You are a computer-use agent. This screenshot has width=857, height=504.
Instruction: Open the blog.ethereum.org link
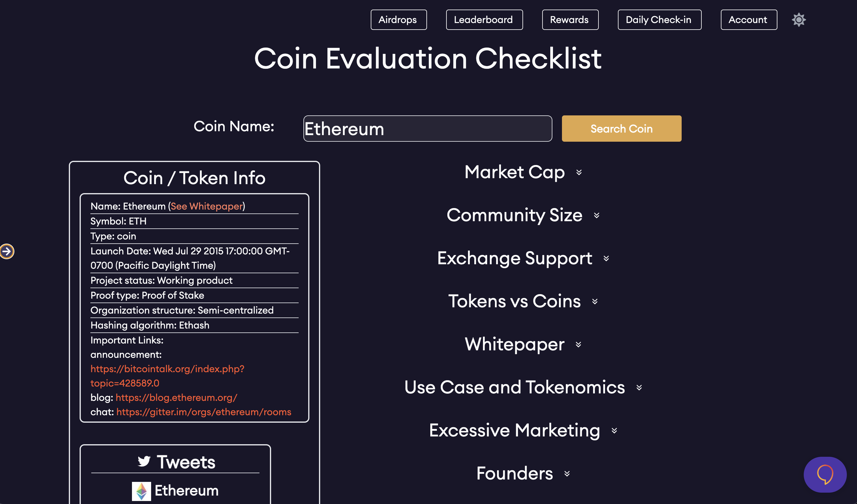176,398
